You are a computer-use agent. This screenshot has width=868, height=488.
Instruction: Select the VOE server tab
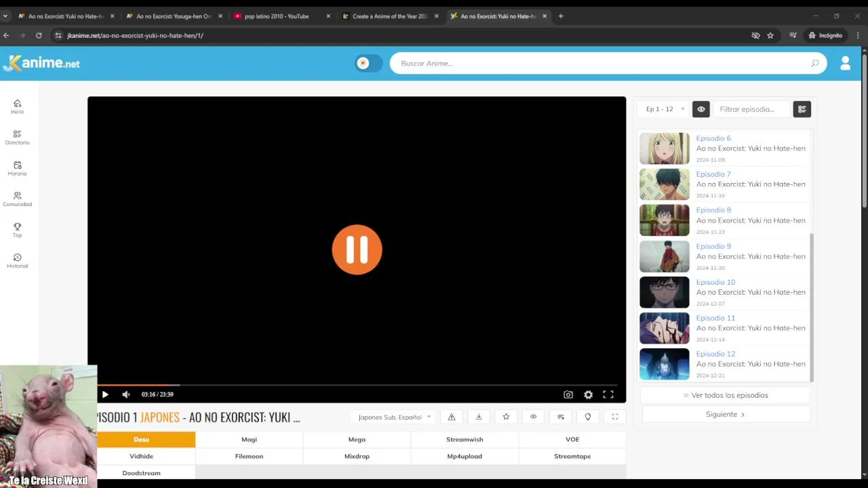[x=572, y=439]
